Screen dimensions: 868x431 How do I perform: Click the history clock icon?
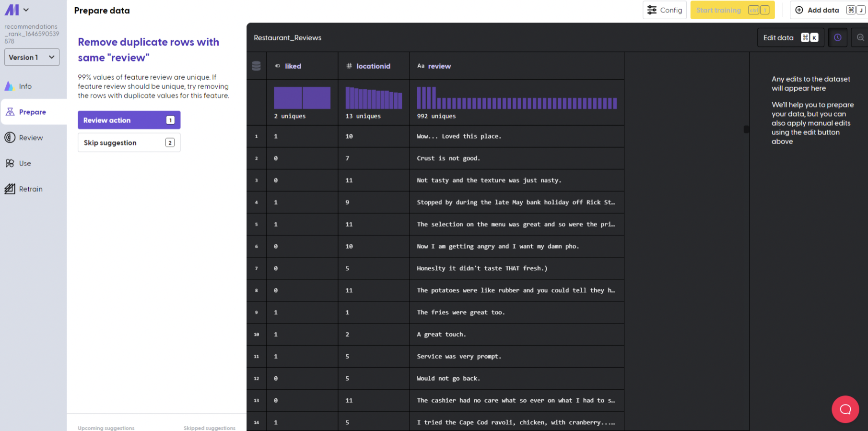click(837, 37)
